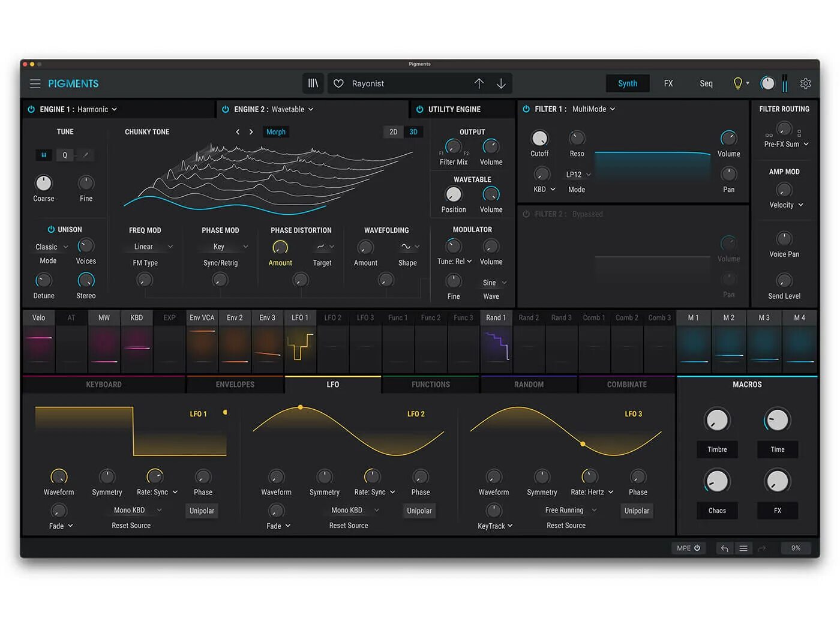Select previous wavetable with left arrow
Screen dimensions: 840x630
pyautogui.click(x=238, y=132)
